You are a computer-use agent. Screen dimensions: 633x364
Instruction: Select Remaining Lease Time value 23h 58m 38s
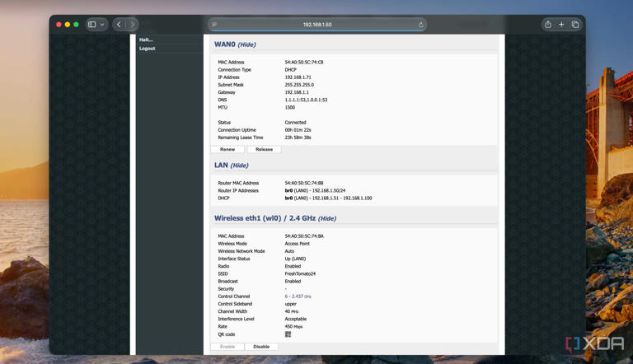298,138
